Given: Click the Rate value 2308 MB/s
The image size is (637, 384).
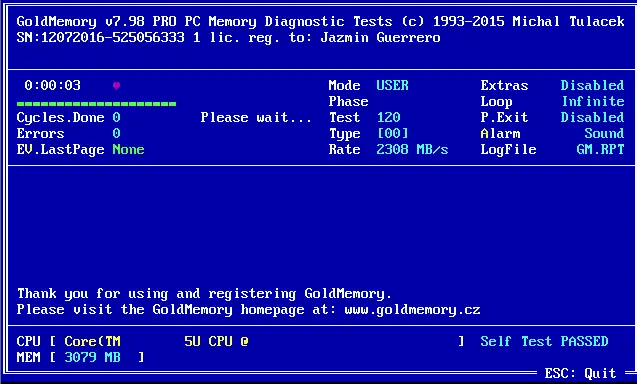Looking at the screenshot, I should pos(412,150).
